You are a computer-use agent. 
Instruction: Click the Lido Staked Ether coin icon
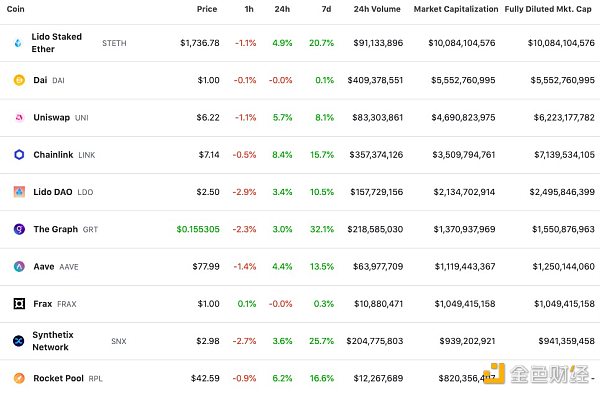[18, 43]
